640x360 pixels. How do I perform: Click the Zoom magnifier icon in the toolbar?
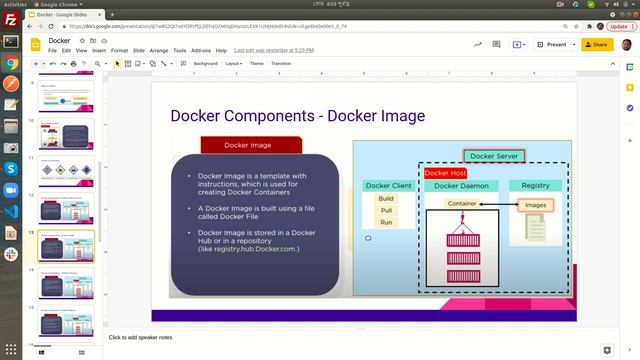click(98, 64)
